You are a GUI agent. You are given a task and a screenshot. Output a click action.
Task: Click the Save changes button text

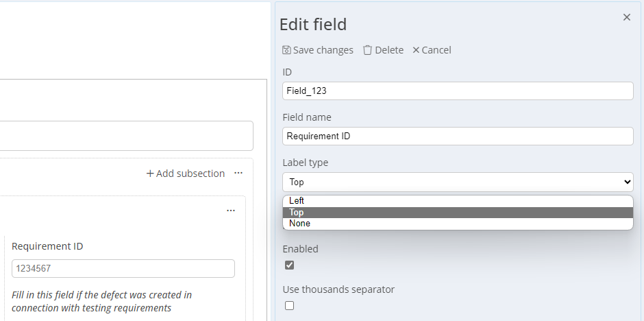323,50
